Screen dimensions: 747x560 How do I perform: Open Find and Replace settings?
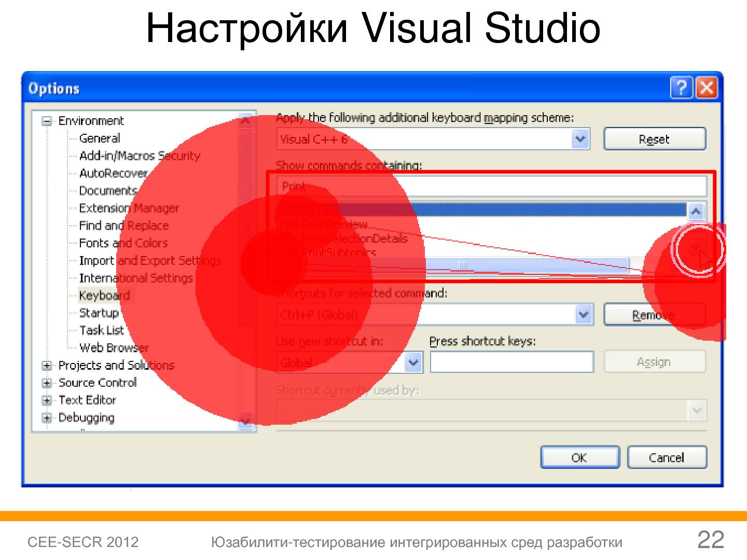pyautogui.click(x=123, y=226)
